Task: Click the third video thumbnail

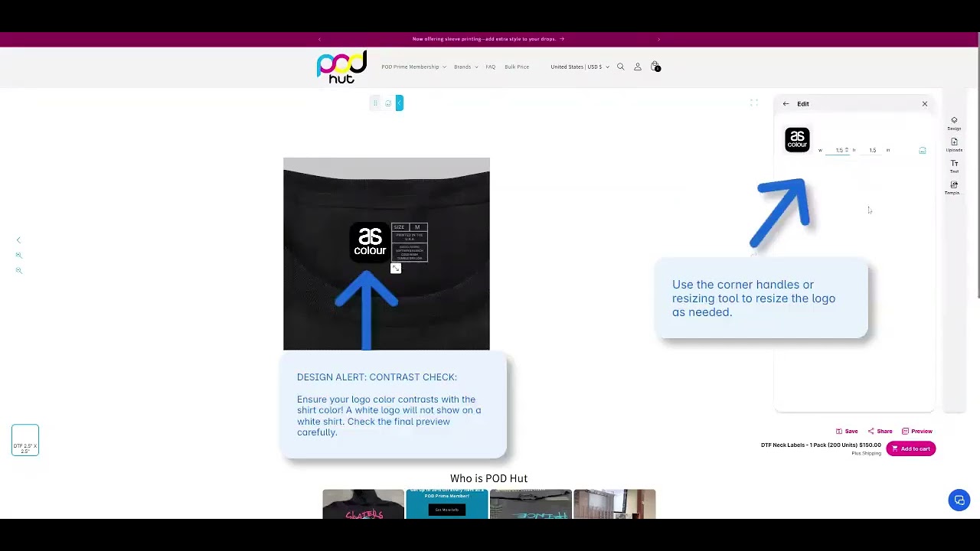Action: click(x=531, y=504)
